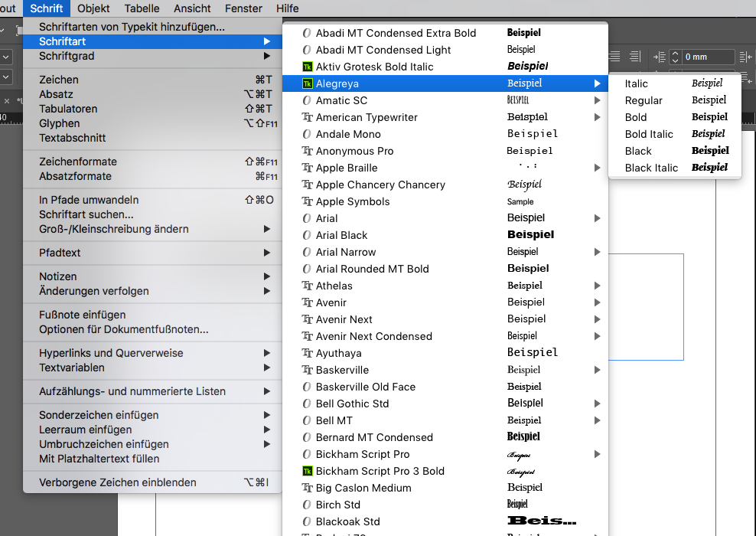The height and width of the screenshot is (536, 756).
Task: Choose Schriftarten von Typekit hinzufügen
Action: [x=152, y=27]
